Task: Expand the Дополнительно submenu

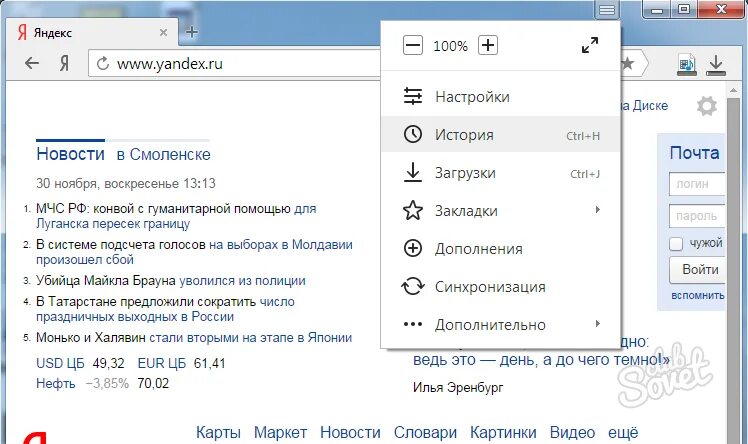Action: click(500, 324)
